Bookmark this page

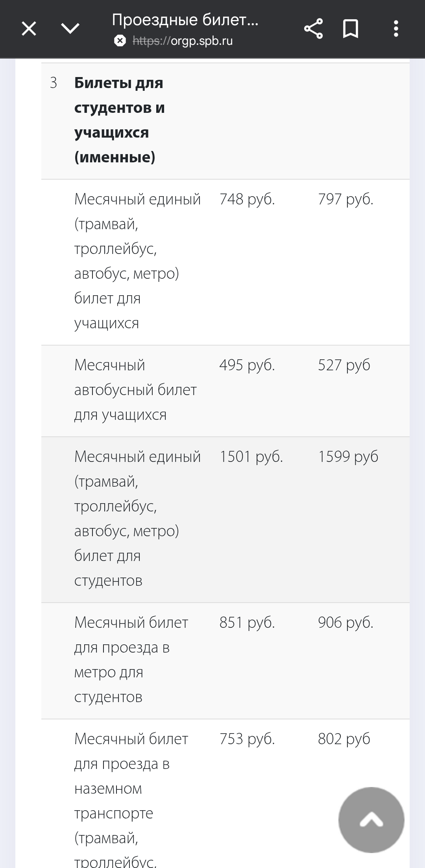tap(350, 29)
